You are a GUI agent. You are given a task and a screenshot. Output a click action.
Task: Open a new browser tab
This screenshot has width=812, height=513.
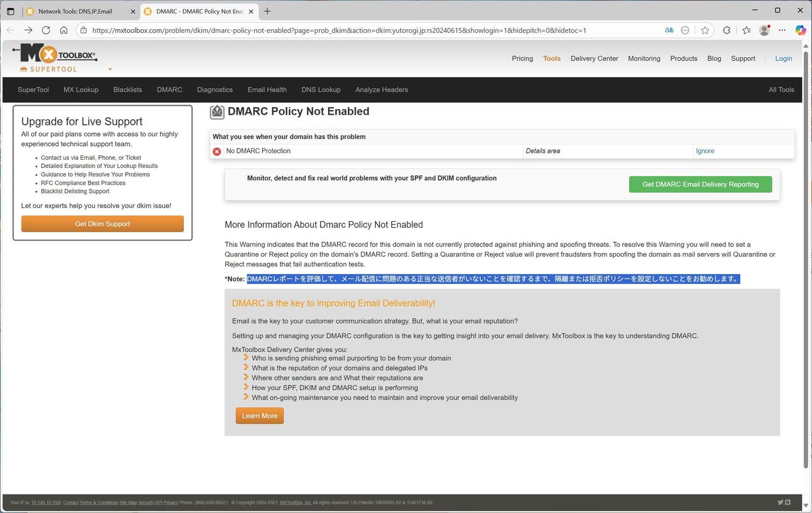point(267,11)
